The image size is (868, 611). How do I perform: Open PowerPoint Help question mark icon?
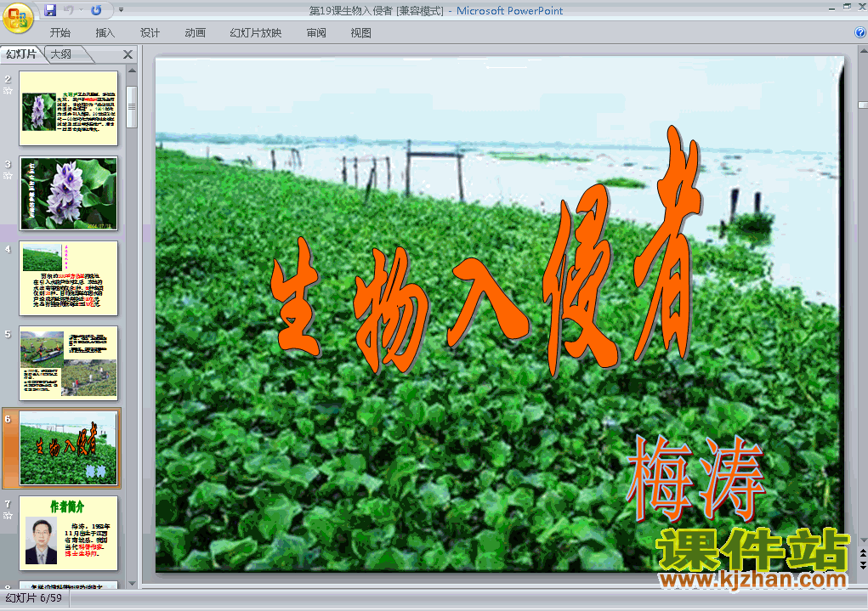click(x=861, y=32)
